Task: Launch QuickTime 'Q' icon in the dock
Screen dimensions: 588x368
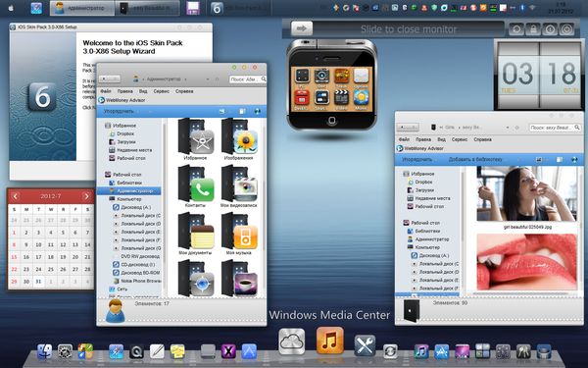Action: click(136, 352)
